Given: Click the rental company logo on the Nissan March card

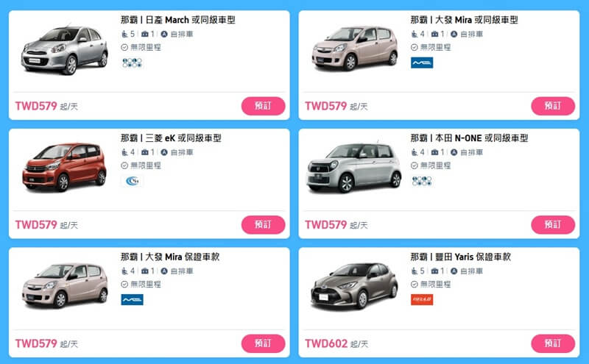Looking at the screenshot, I should coord(132,63).
